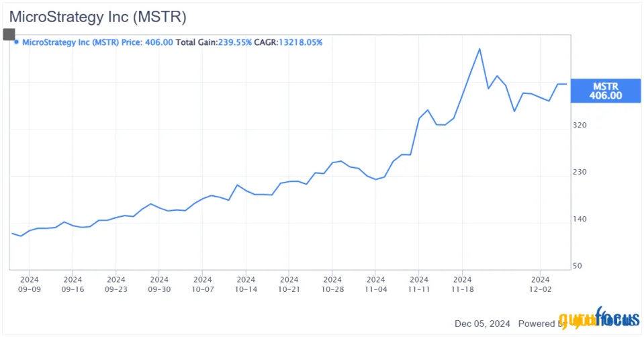Image resolution: width=644 pixels, height=337 pixels.
Task: Click the peak point of the price line
Action: [x=479, y=49]
